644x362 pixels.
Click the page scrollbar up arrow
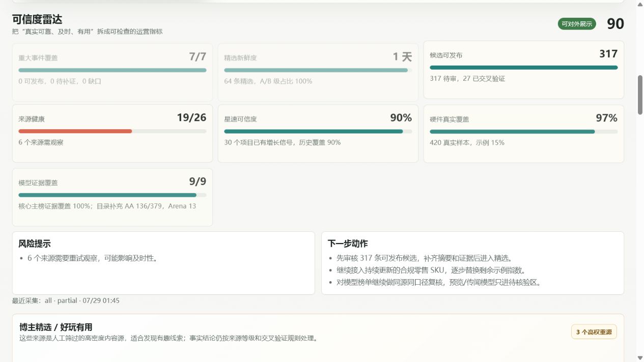tap(640, 4)
